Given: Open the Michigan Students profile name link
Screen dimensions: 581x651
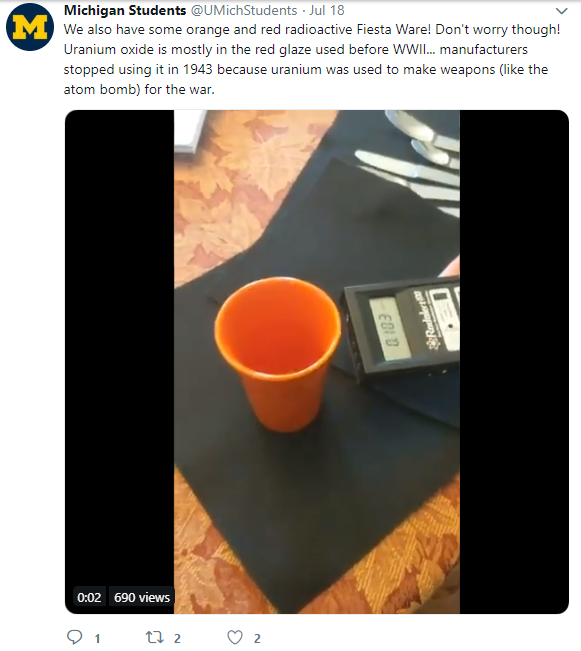Looking at the screenshot, I should [x=125, y=10].
